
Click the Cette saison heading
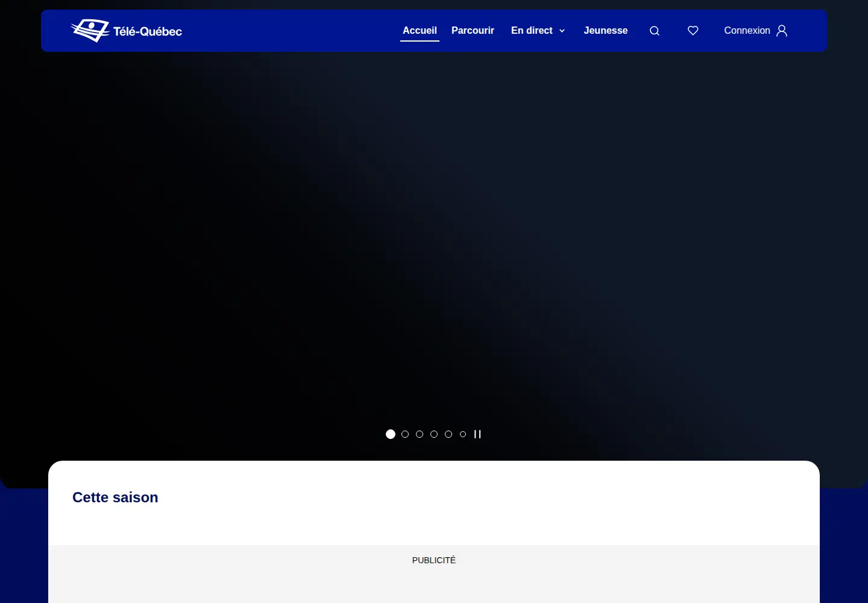115,497
